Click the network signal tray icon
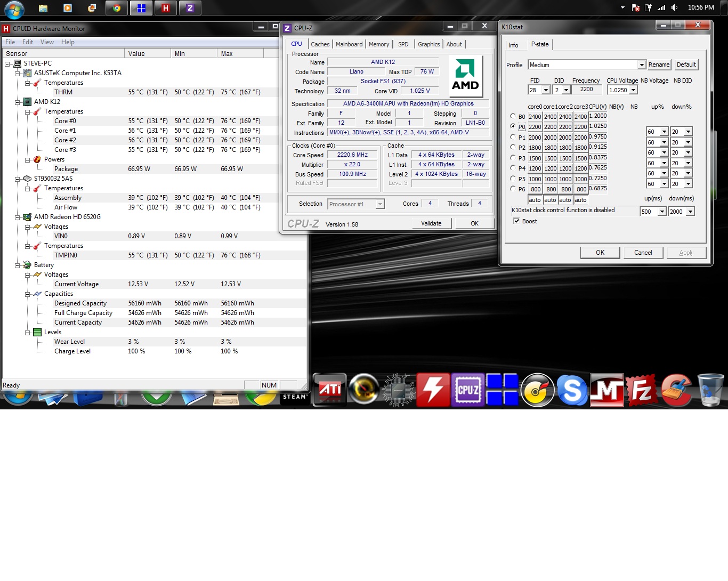728x581 pixels. [x=661, y=7]
